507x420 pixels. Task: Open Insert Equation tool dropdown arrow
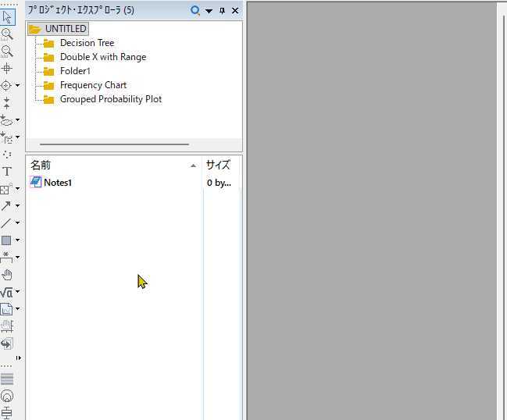pos(17,291)
